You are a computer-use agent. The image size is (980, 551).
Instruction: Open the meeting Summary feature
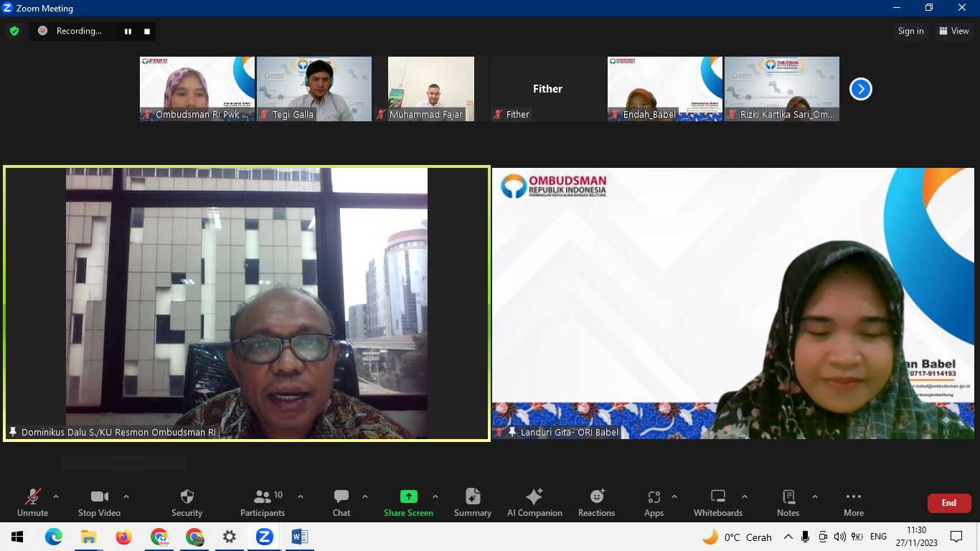[x=472, y=502]
